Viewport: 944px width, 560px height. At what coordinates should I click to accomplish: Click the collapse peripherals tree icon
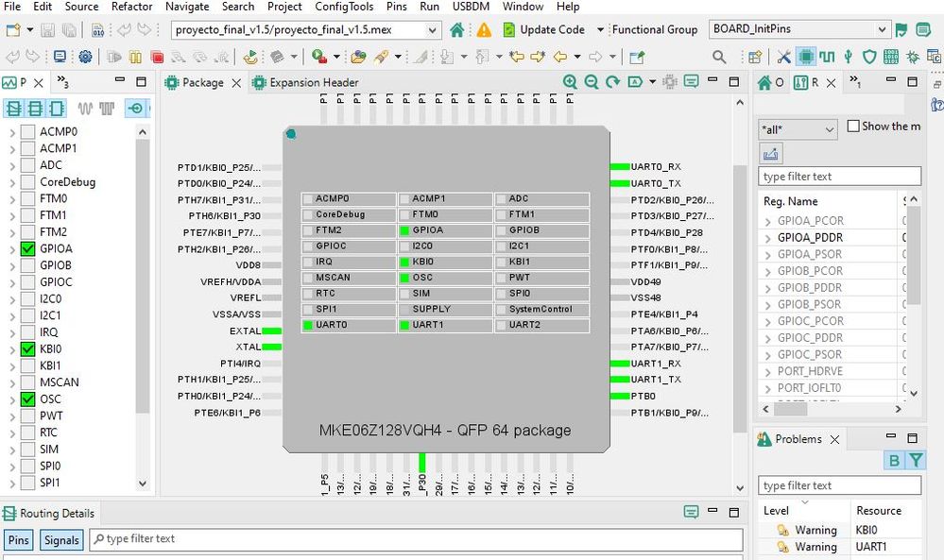click(14, 109)
